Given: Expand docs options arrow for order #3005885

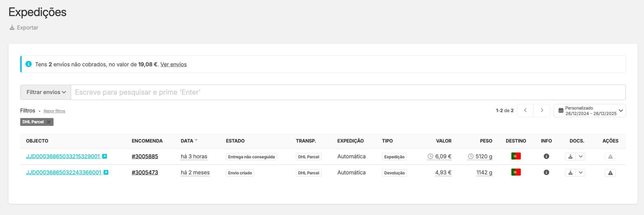Looking at the screenshot, I should (x=581, y=157).
